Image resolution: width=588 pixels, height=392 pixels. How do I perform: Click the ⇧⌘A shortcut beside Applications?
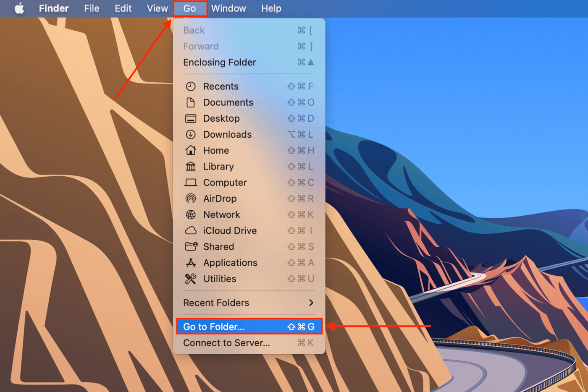301,263
